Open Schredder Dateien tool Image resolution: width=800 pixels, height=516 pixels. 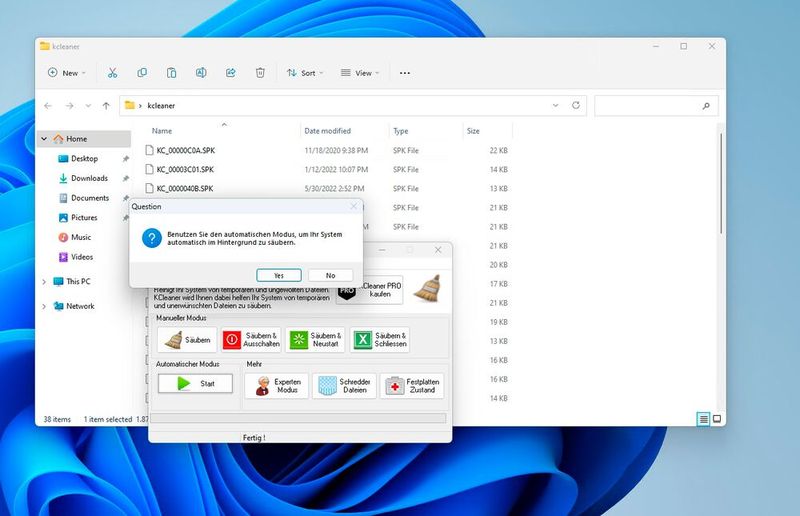(344, 386)
